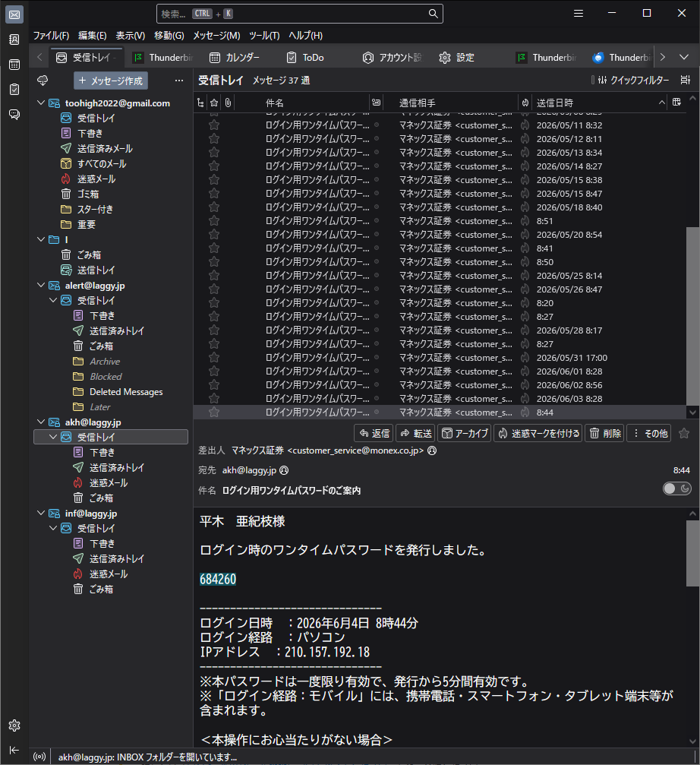Star the selected 8:44 message row
Screen dimensions: 700x765
[214, 413]
